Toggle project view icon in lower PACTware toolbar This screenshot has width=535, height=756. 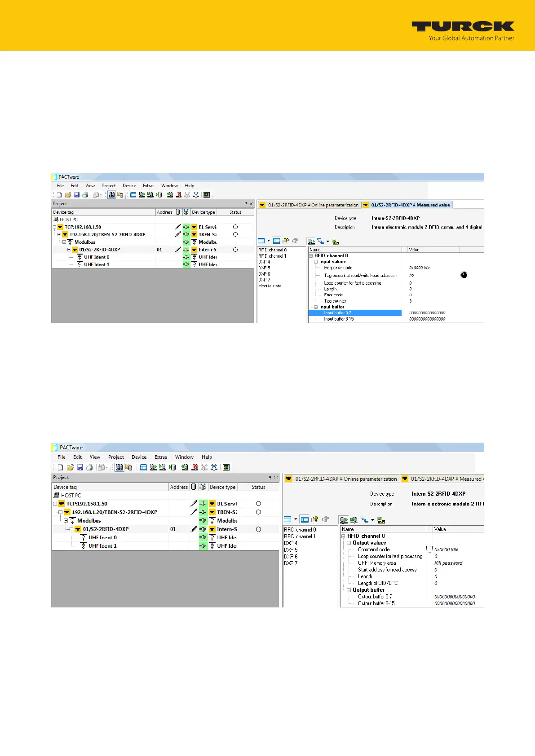(119, 467)
